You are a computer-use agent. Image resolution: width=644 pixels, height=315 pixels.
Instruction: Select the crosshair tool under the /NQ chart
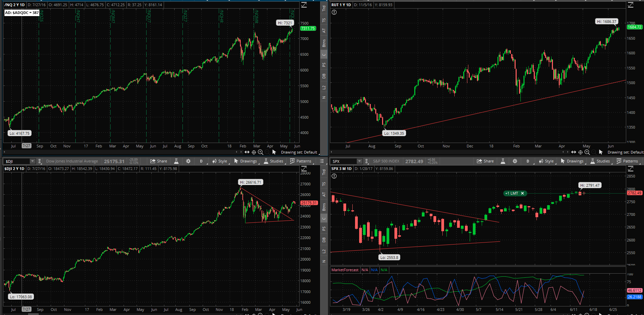click(x=254, y=152)
